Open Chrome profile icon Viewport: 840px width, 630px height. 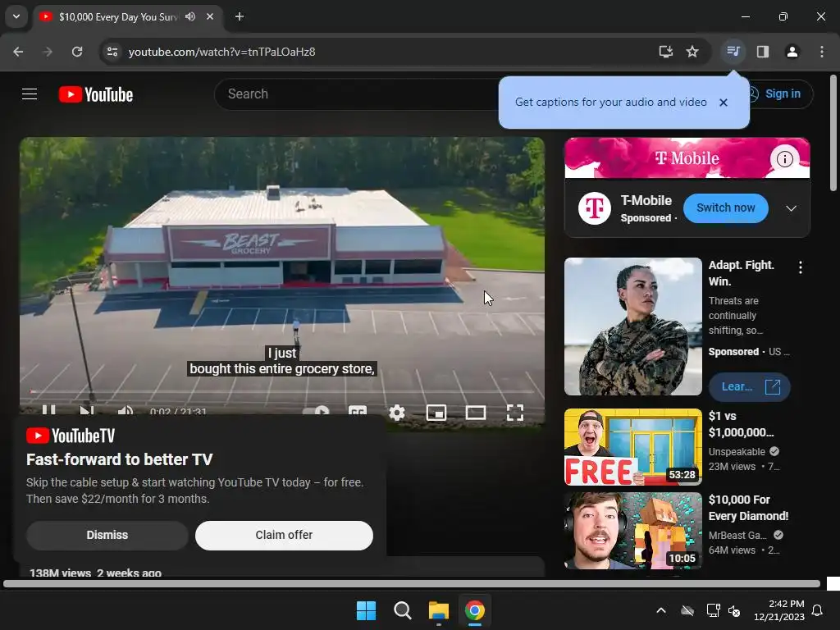(792, 52)
